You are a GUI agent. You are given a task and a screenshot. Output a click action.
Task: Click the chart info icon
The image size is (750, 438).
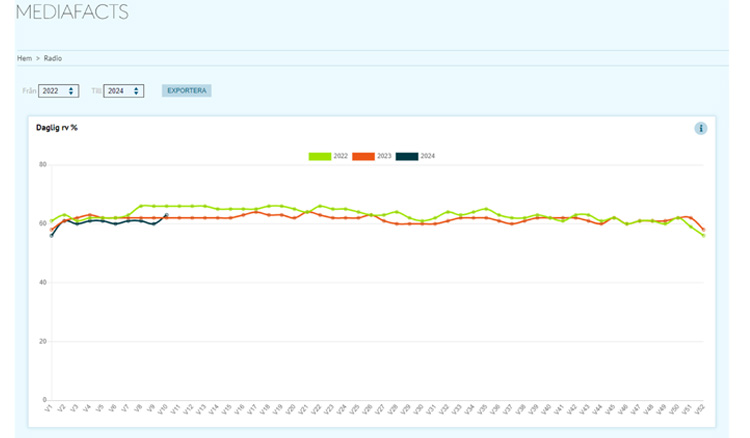(701, 128)
